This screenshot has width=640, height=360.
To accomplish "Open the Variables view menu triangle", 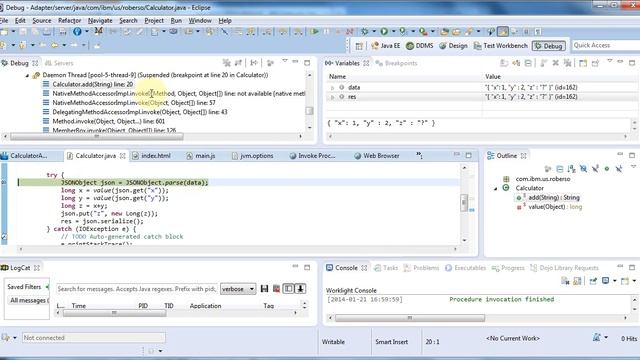I will pyautogui.click(x=609, y=61).
